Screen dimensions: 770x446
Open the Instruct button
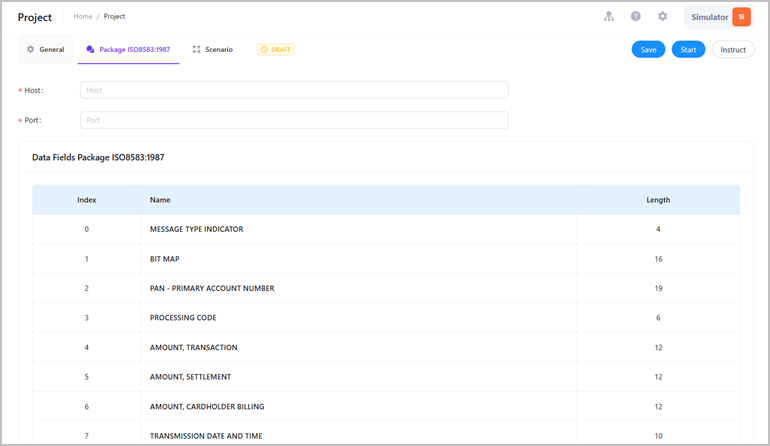(733, 50)
